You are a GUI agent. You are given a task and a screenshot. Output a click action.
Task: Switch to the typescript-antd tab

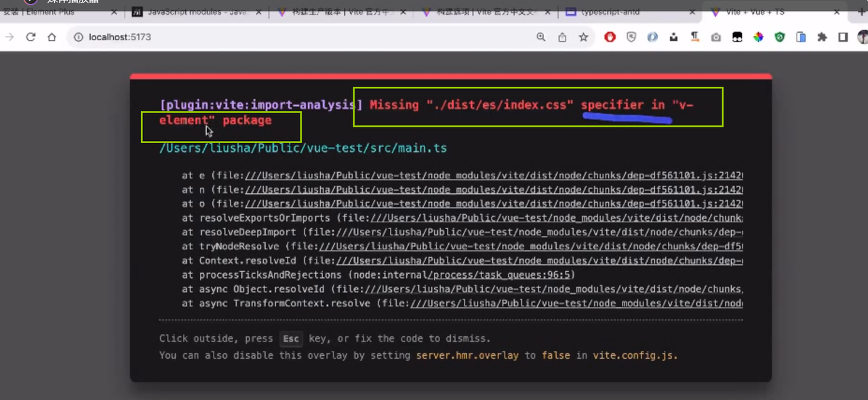(x=610, y=12)
